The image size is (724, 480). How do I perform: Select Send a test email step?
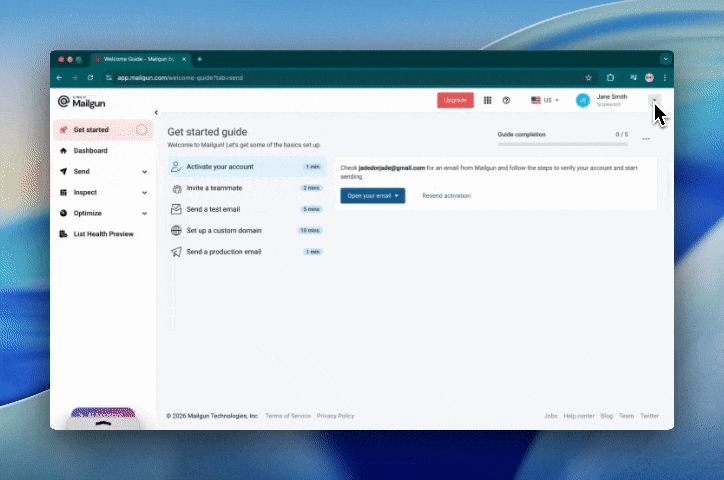tap(247, 209)
